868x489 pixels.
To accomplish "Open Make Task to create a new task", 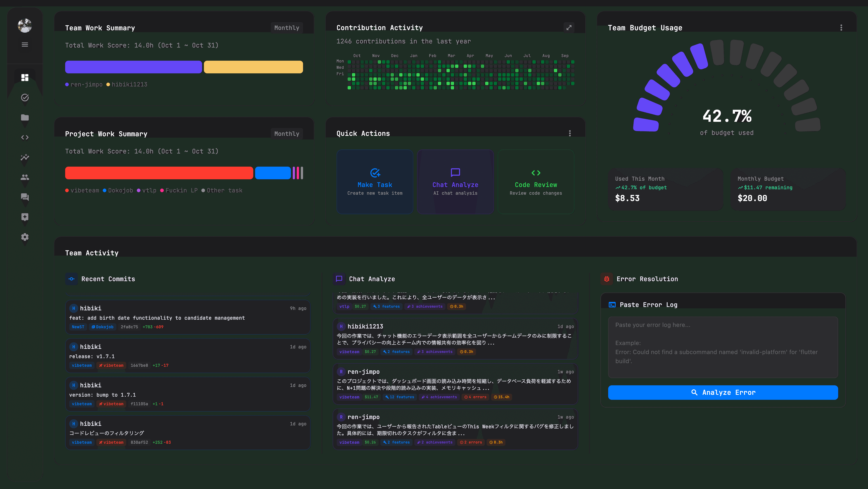I will [375, 182].
